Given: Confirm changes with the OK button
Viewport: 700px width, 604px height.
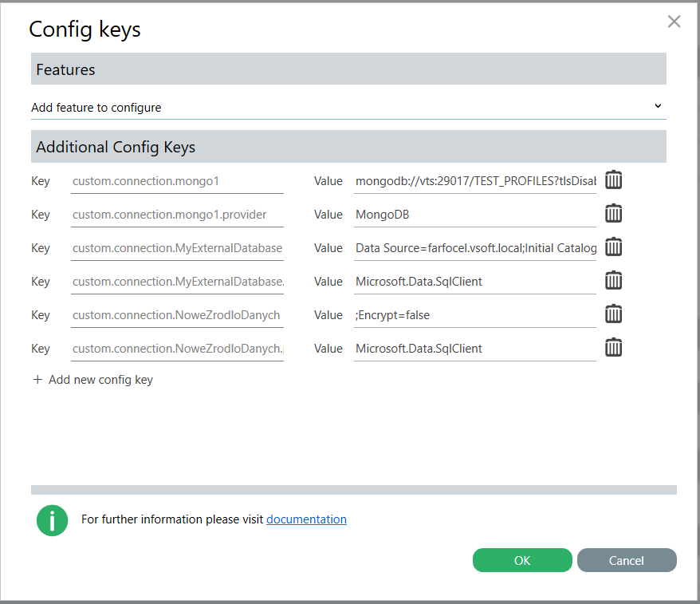Looking at the screenshot, I should click(x=522, y=560).
